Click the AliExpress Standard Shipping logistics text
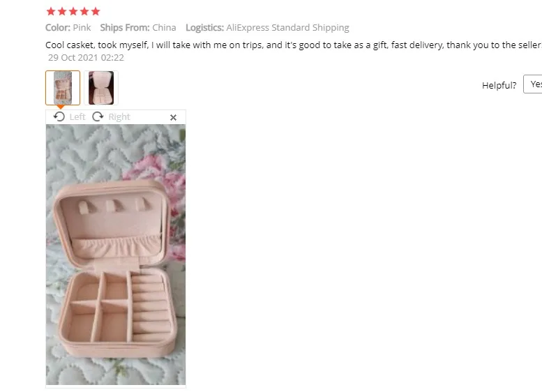 287,28
